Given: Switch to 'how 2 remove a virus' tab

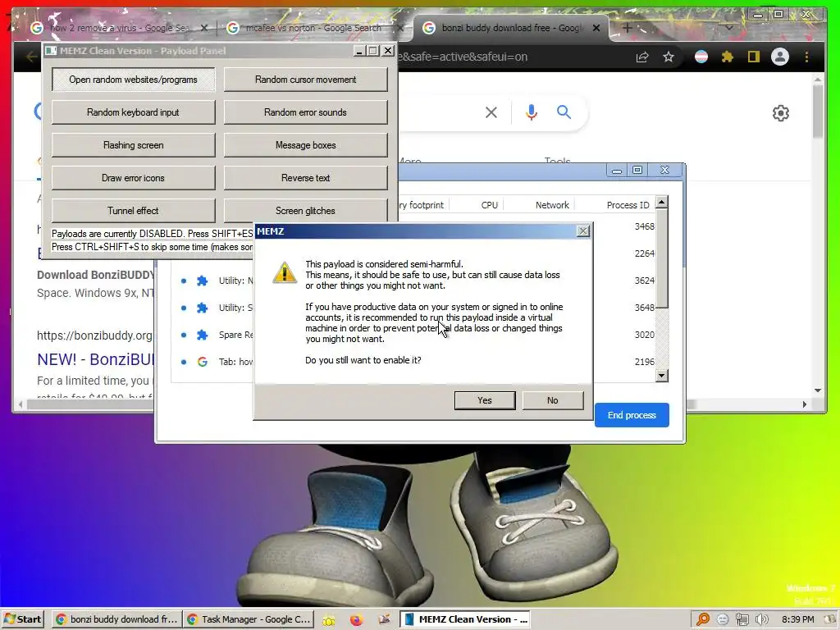Looking at the screenshot, I should [x=119, y=28].
